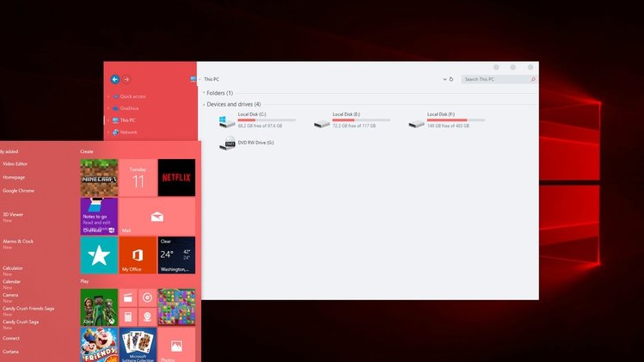Image resolution: width=644 pixels, height=362 pixels.
Task: Open Cortana from the app list
Action: pyautogui.click(x=10, y=352)
